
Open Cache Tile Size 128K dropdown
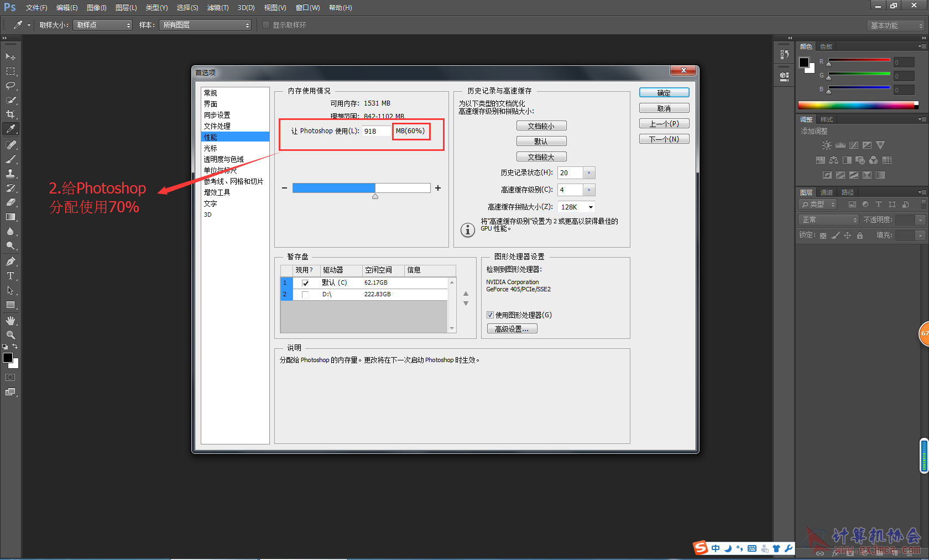(x=577, y=207)
